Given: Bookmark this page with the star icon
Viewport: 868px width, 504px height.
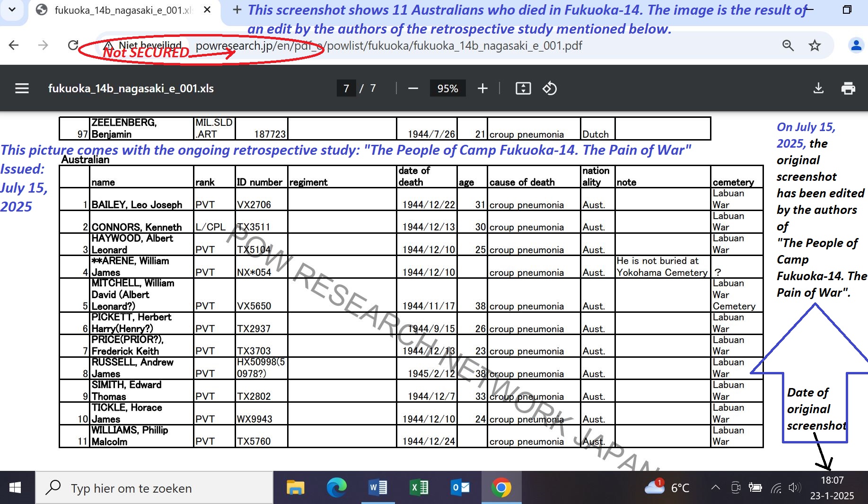Looking at the screenshot, I should 815,45.
